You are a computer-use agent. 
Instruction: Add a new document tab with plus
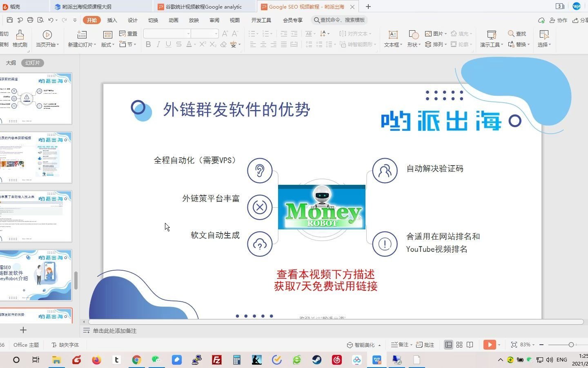tap(368, 7)
